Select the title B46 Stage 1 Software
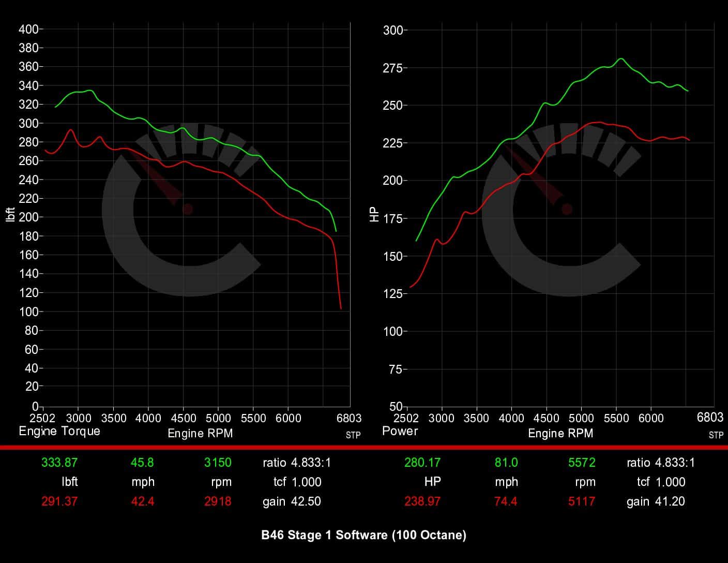Viewport: 728px width, 563px height. 363,535
